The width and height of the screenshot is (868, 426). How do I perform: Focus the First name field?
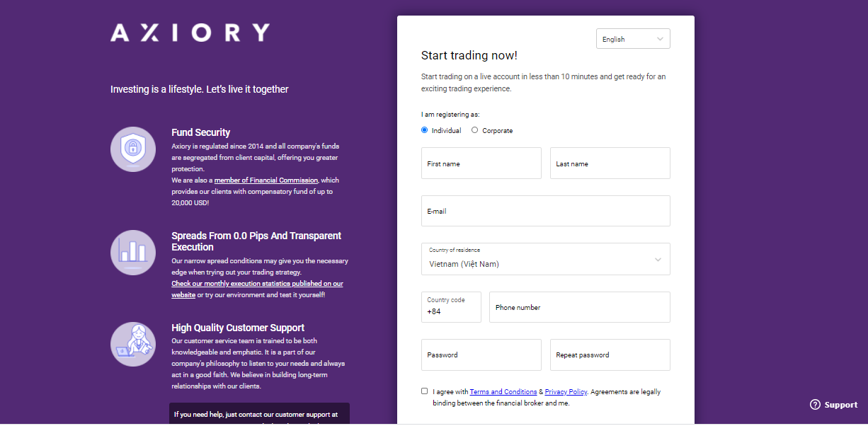coord(481,163)
